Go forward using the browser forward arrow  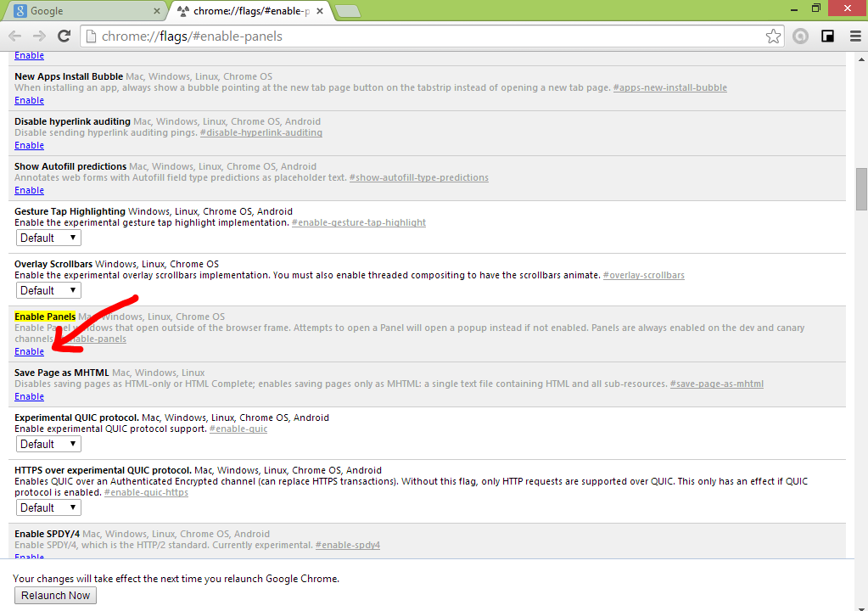point(39,36)
